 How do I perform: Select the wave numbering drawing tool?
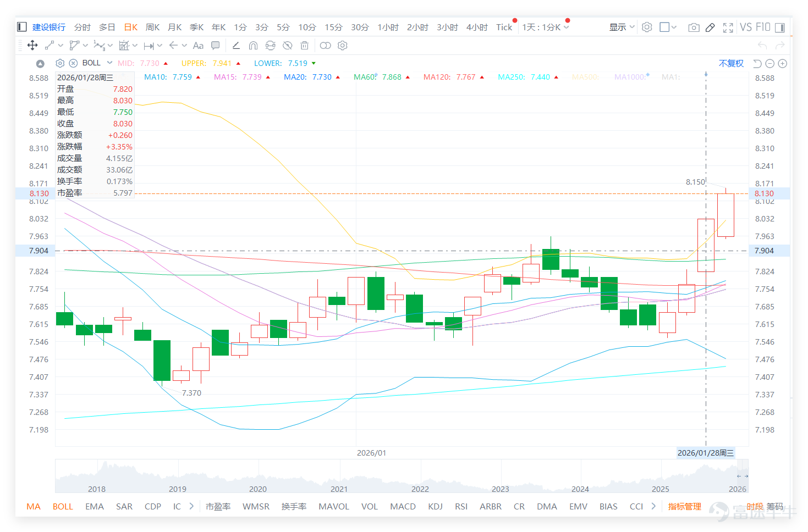pos(99,46)
